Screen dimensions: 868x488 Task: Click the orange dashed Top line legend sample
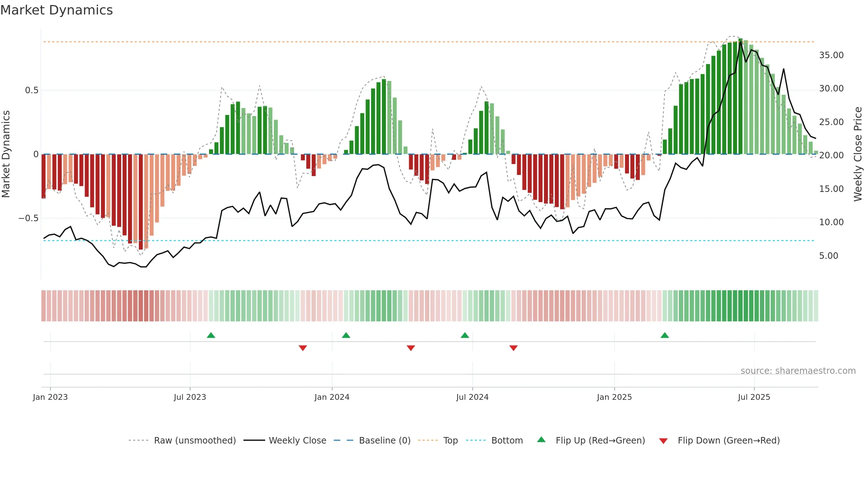428,440
